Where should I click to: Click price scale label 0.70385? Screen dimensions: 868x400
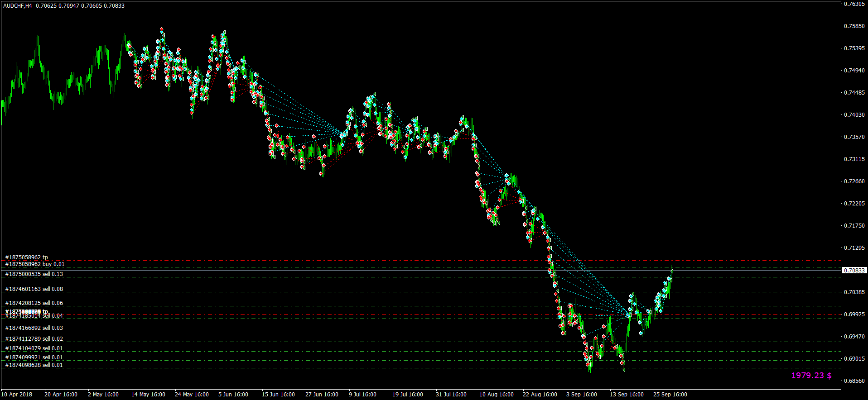click(x=854, y=292)
